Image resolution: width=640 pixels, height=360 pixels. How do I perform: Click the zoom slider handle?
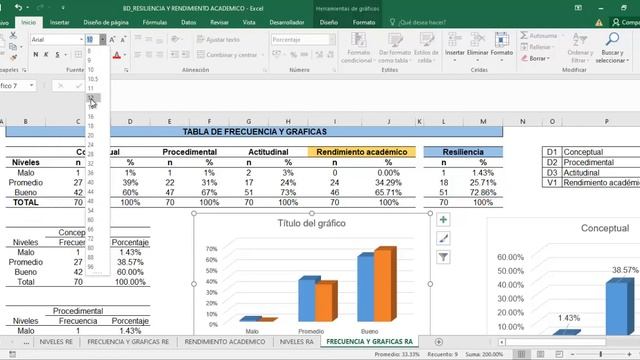[x=601, y=354]
